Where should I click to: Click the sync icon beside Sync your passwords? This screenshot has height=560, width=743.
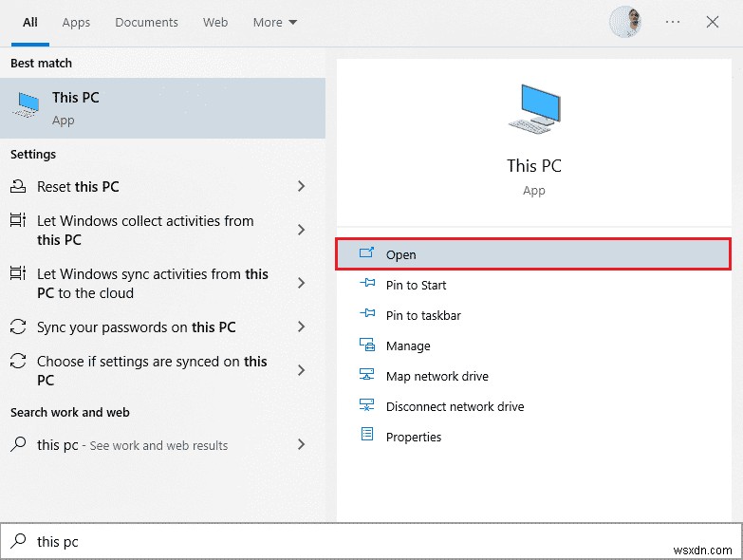pyautogui.click(x=18, y=327)
